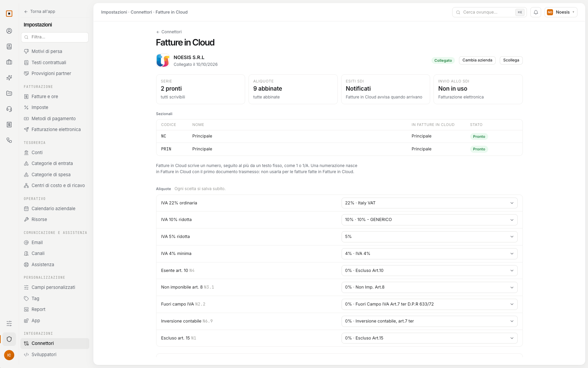Image resolution: width=588 pixels, height=368 pixels.
Task: Click the bank icon beside Conti
Action: tap(26, 153)
